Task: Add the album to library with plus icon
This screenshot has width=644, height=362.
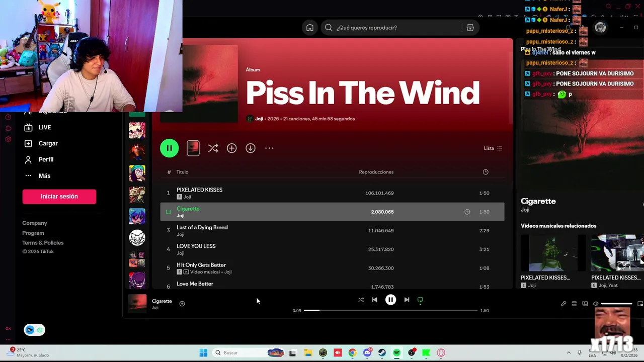Action: click(231, 148)
